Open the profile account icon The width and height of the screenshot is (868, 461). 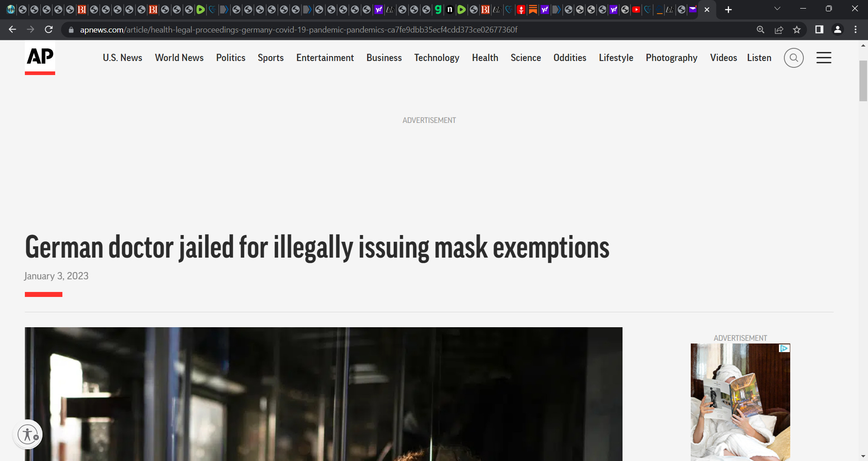tap(837, 30)
